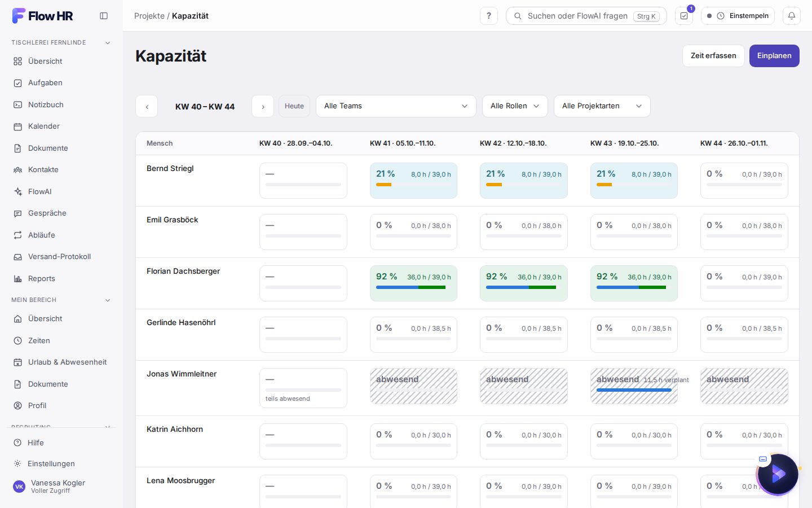Open Versand-Protokoll in the sidebar
812x508 pixels.
click(61, 257)
